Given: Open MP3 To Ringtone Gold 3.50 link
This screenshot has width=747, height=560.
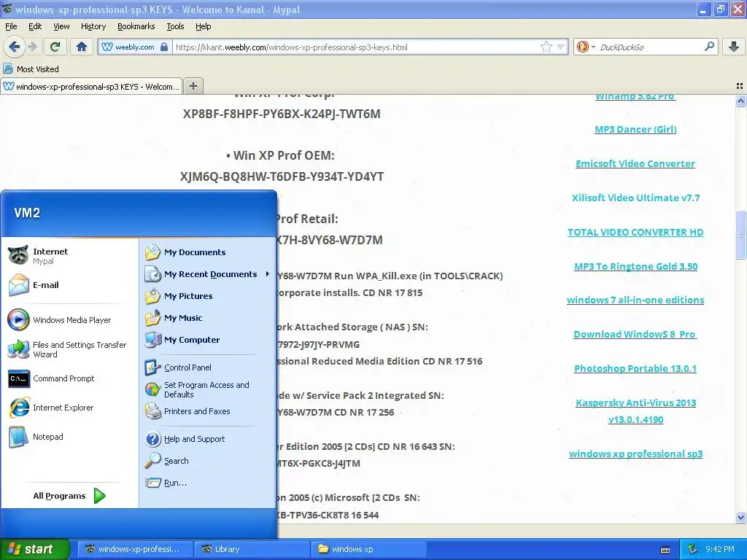Looking at the screenshot, I should (x=635, y=266).
